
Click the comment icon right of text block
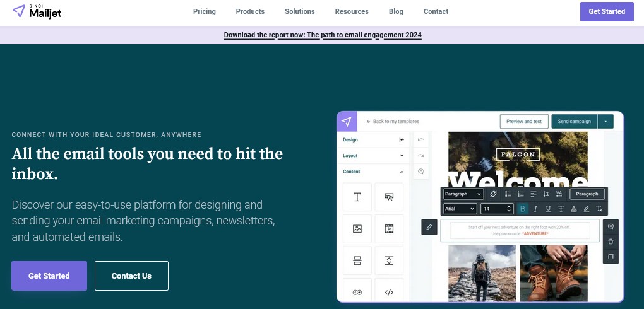tap(611, 226)
